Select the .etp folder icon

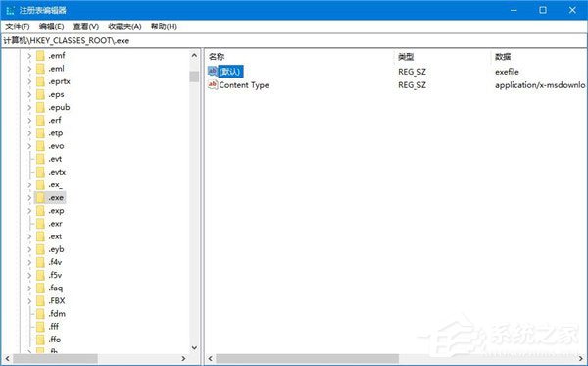pyautogui.click(x=40, y=133)
